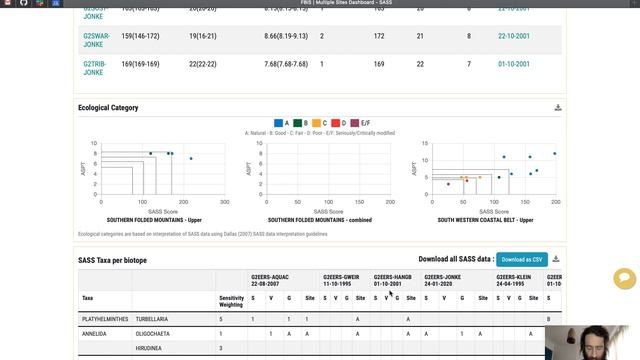Click the Download as CSV button

522,260
